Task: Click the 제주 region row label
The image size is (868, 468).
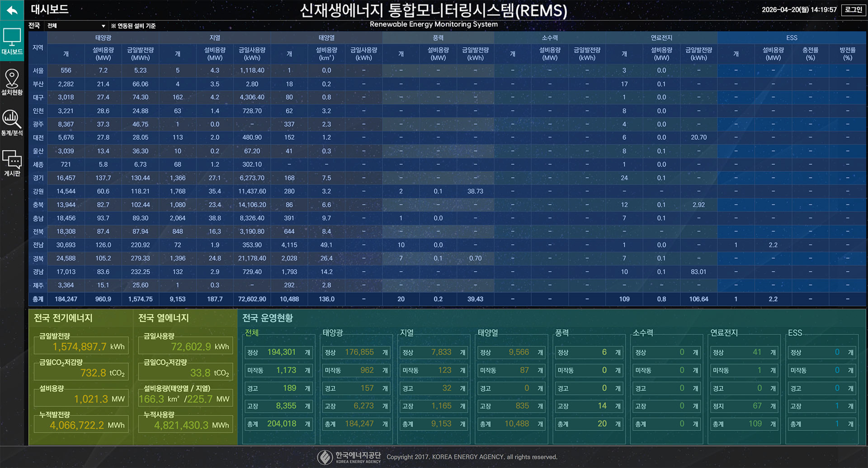Action: (x=38, y=285)
